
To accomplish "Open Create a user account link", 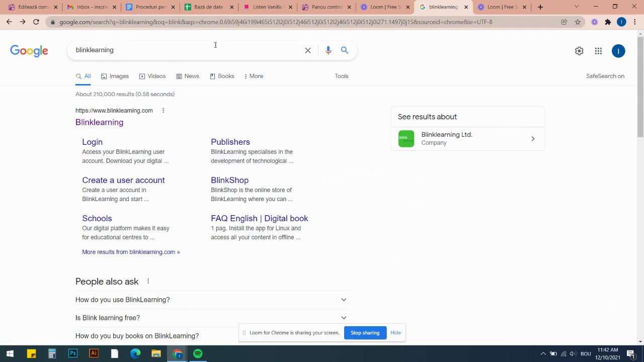I will [x=123, y=180].
